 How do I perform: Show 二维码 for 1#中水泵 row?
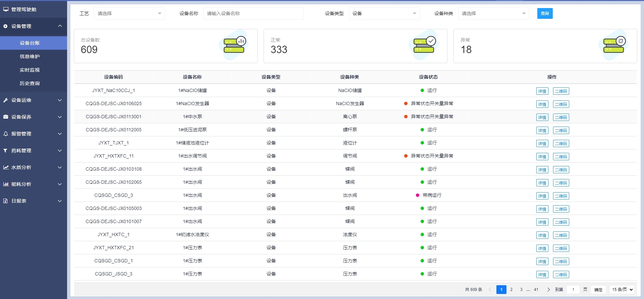561,117
